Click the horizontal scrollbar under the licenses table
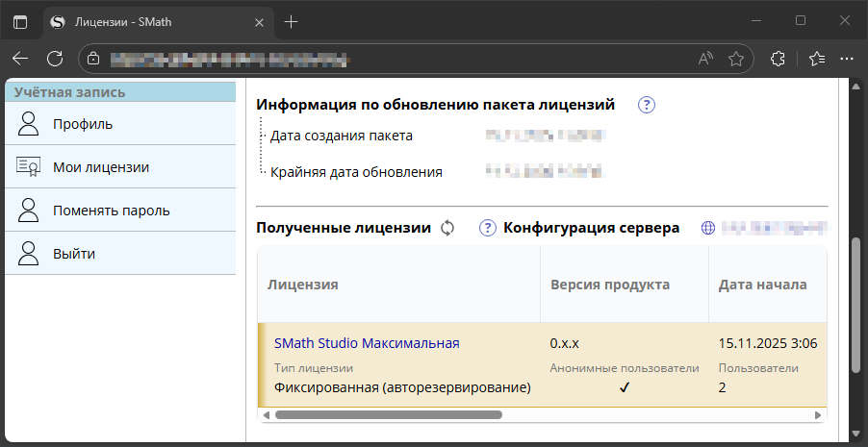 (x=389, y=415)
